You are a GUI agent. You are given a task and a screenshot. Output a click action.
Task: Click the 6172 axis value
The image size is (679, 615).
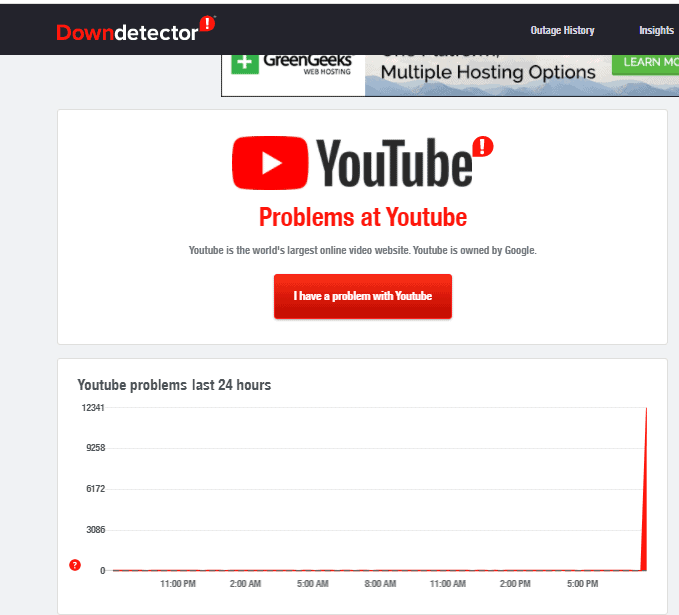[x=96, y=489]
